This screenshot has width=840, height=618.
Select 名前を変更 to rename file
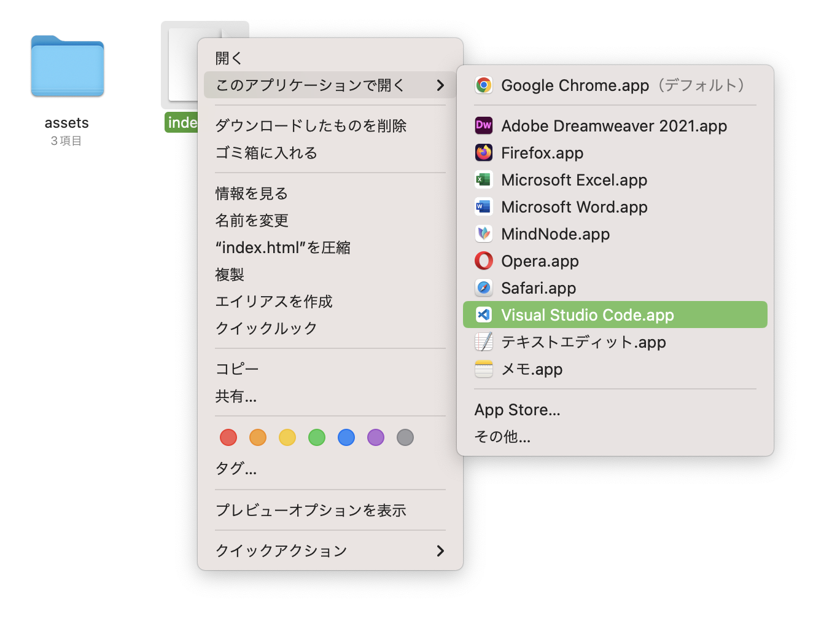252,221
